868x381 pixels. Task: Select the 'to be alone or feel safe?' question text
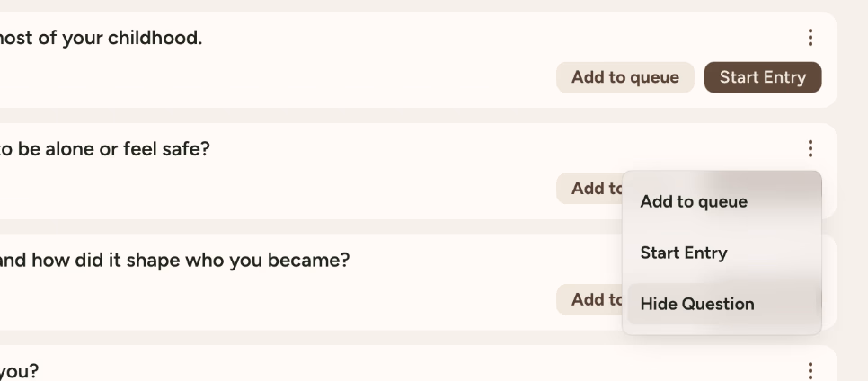[103, 149]
